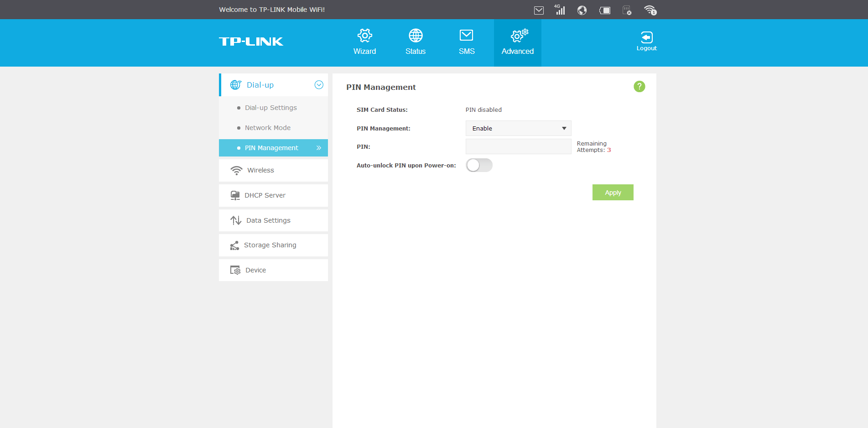Click the SD card status icon

point(627,10)
